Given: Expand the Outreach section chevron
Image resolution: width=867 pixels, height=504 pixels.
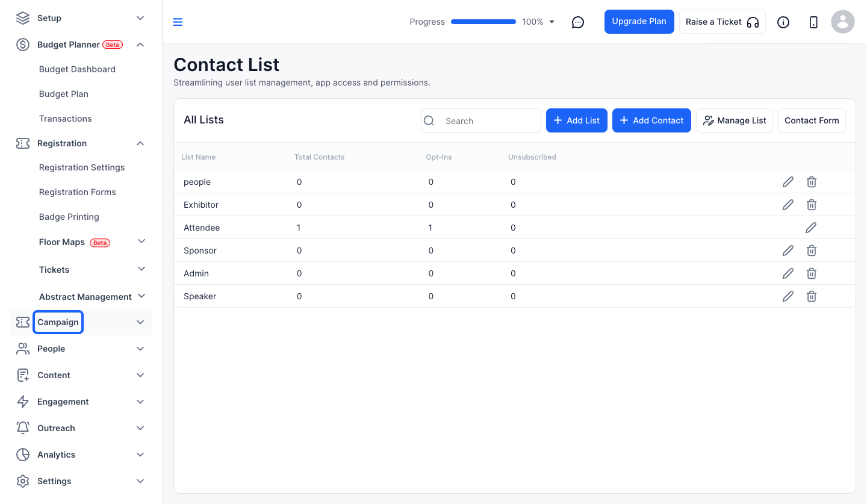Looking at the screenshot, I should [140, 428].
